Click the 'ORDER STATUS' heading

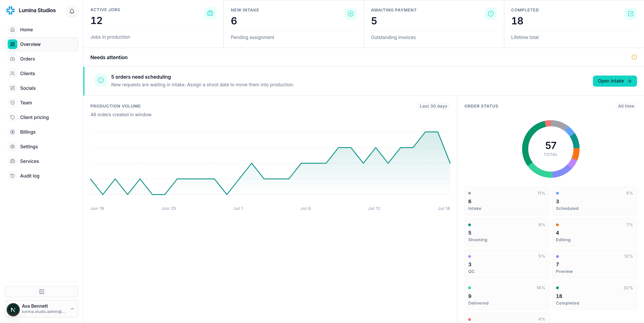[481, 106]
